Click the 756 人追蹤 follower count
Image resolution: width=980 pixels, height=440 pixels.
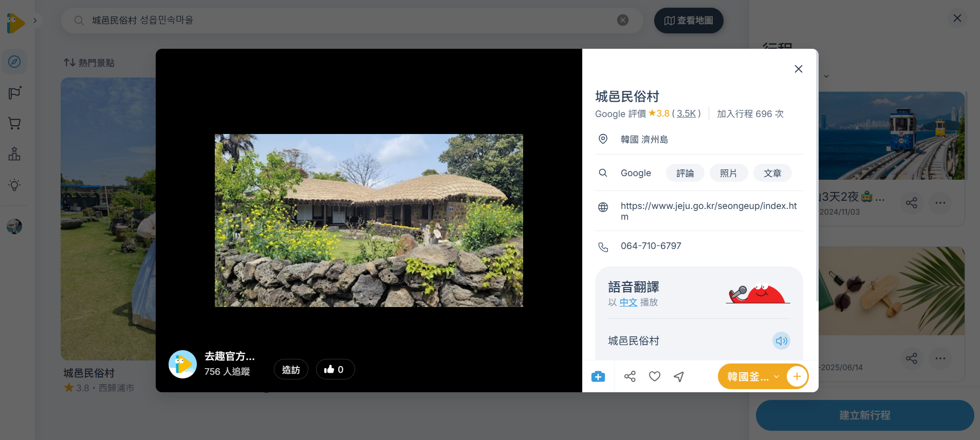pyautogui.click(x=227, y=371)
